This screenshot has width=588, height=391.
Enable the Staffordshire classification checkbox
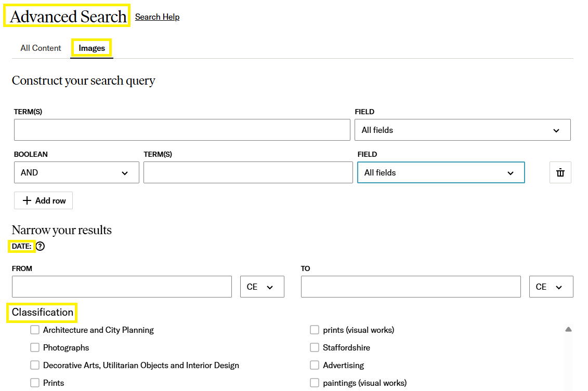pos(315,348)
